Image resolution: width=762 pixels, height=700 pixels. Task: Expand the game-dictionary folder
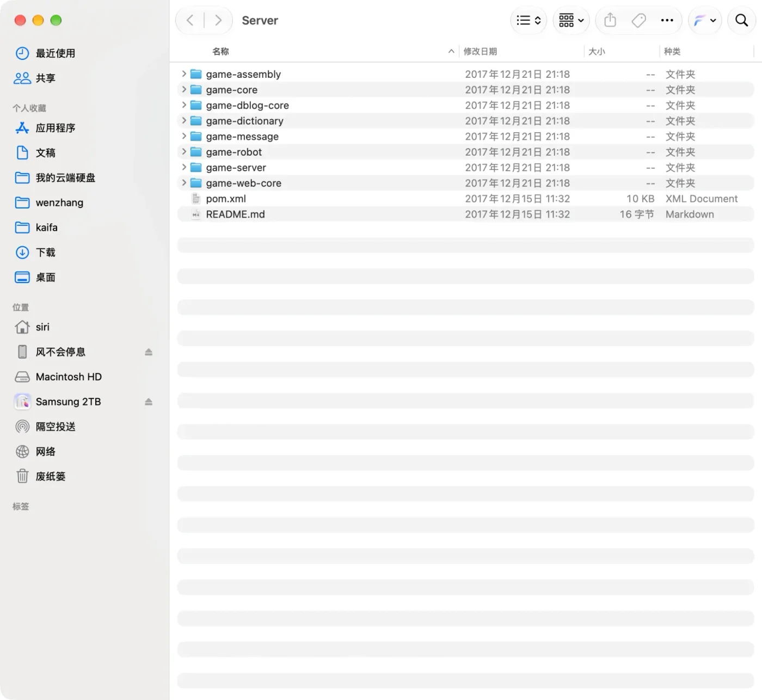pos(184,120)
